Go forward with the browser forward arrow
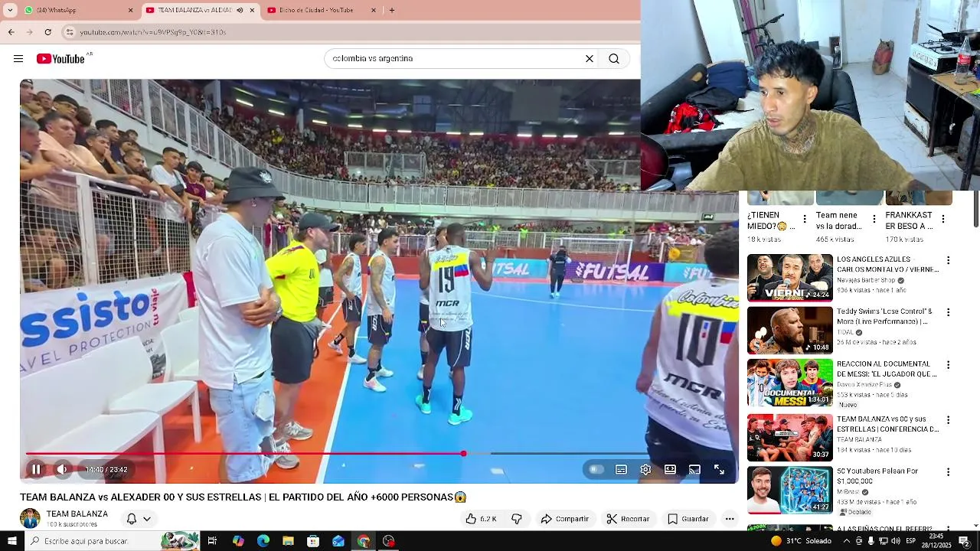The width and height of the screenshot is (980, 551). (29, 32)
